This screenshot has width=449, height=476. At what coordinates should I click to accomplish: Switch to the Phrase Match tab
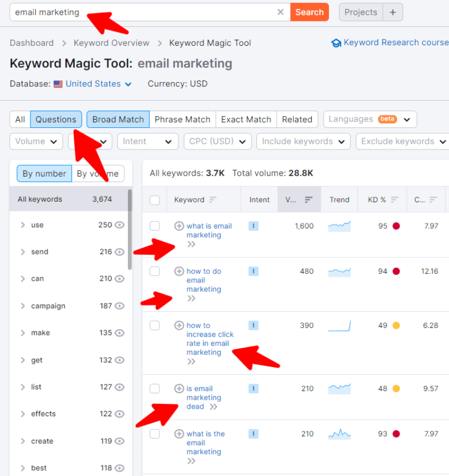pos(183,120)
